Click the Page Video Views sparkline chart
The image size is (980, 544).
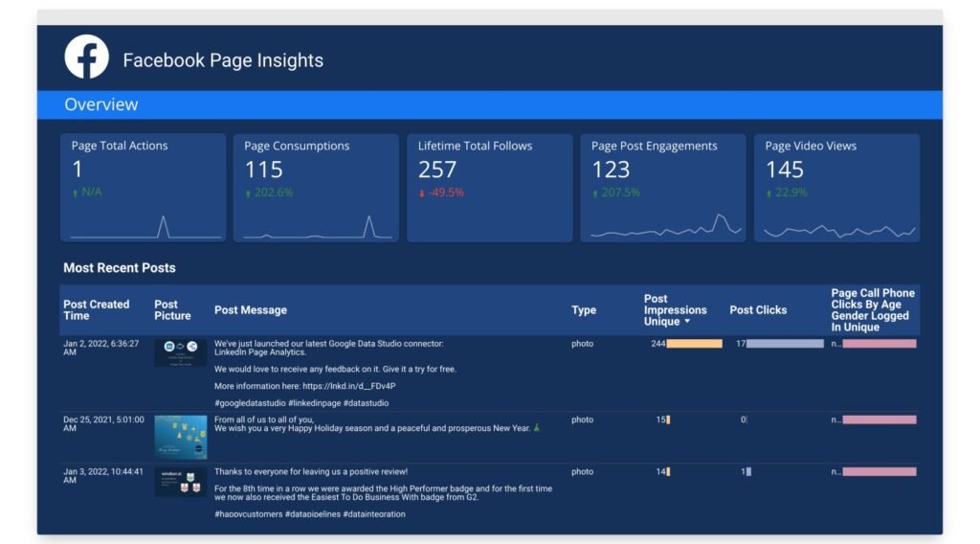(839, 231)
